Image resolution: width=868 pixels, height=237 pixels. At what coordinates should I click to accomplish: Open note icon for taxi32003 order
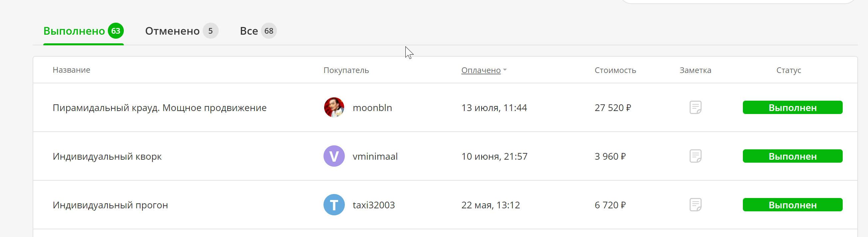695,205
